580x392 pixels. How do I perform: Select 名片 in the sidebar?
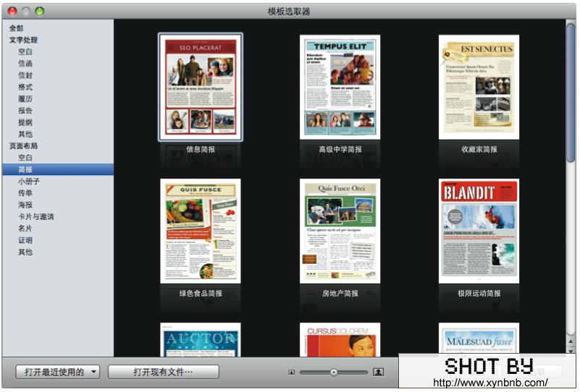pyautogui.click(x=25, y=229)
